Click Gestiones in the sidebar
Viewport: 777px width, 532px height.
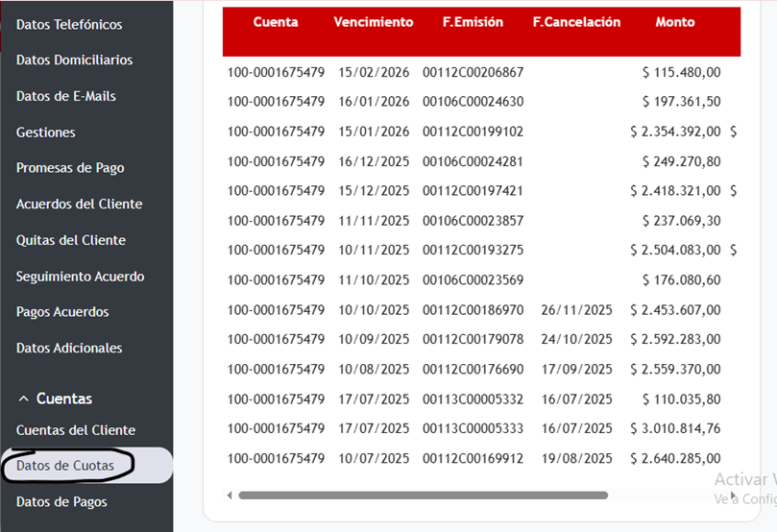pyautogui.click(x=45, y=133)
